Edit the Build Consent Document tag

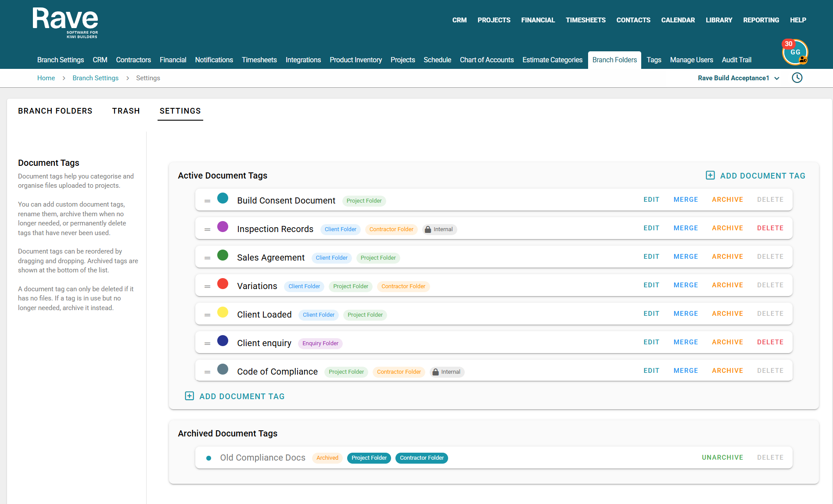pos(652,200)
